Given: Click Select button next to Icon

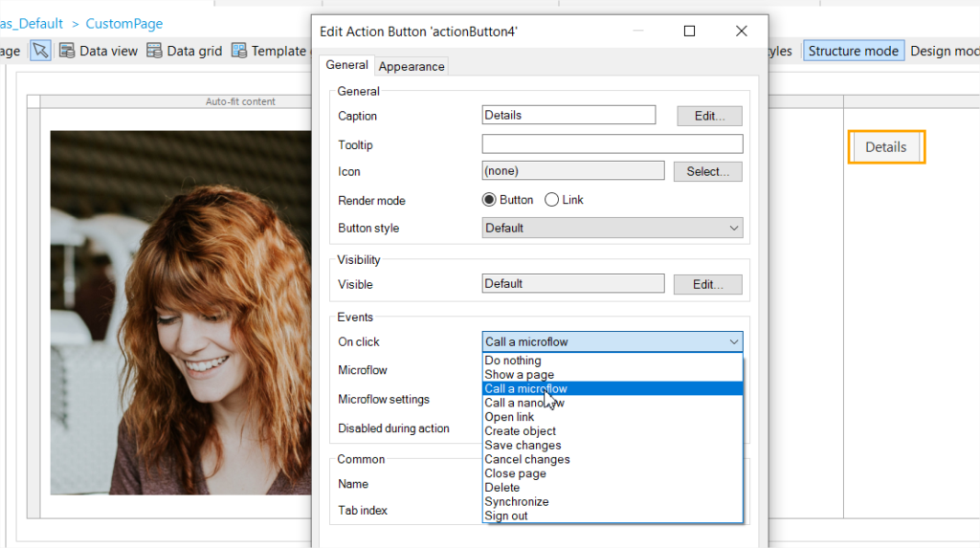Looking at the screenshot, I should click(707, 171).
